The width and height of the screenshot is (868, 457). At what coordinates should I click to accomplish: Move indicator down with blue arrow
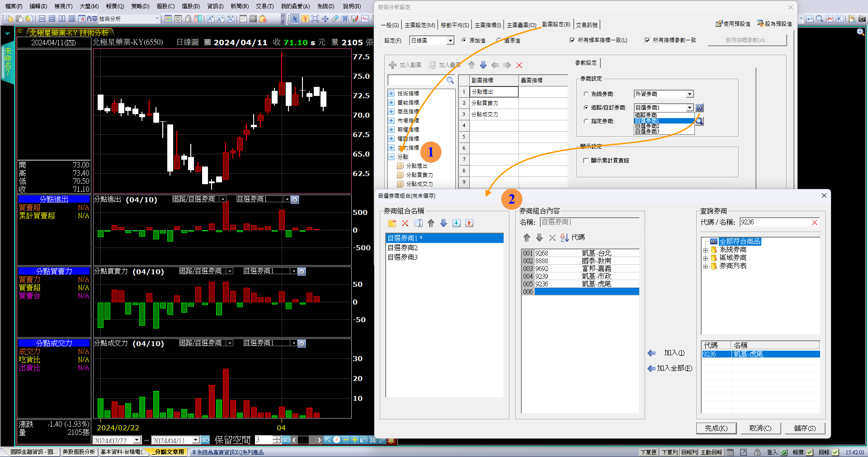(483, 65)
